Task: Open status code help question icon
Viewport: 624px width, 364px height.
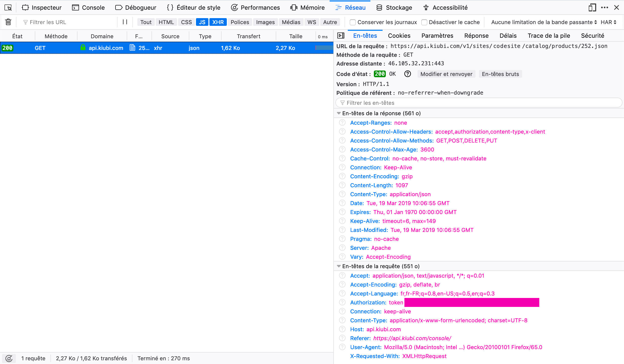Action: (x=407, y=74)
